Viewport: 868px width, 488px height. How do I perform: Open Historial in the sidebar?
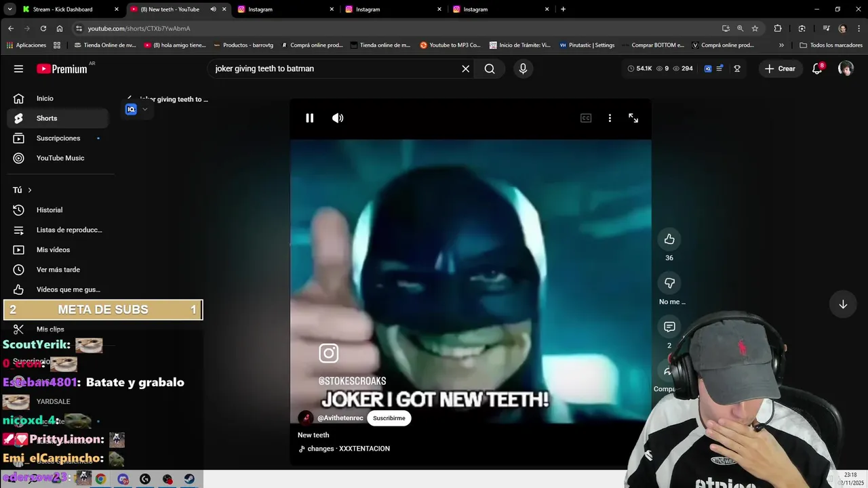click(x=58, y=210)
